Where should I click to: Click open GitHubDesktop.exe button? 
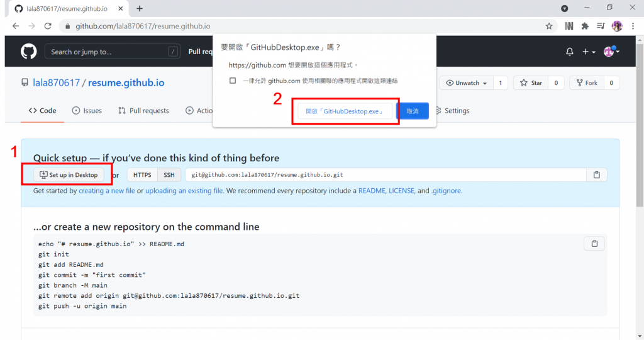(345, 111)
